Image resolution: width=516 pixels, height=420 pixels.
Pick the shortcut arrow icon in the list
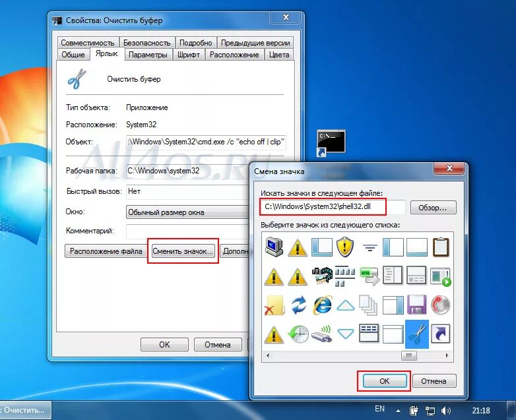point(441,334)
